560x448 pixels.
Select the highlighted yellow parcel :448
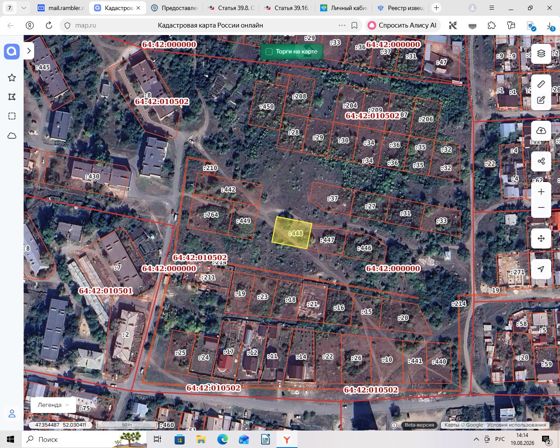pyautogui.click(x=292, y=233)
